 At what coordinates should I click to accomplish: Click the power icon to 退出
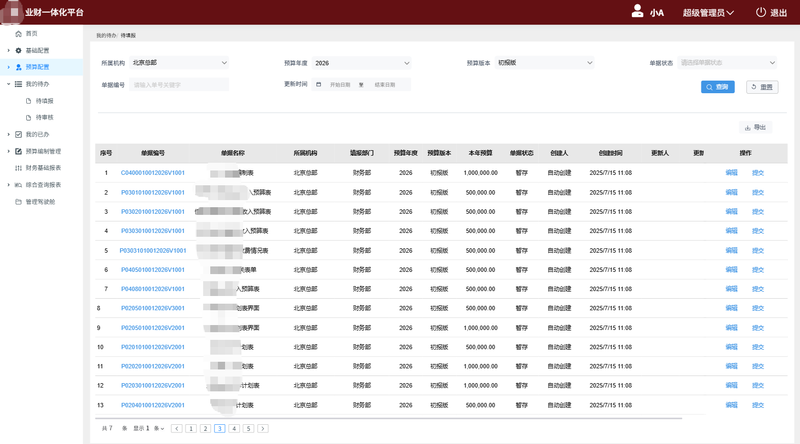click(x=760, y=13)
